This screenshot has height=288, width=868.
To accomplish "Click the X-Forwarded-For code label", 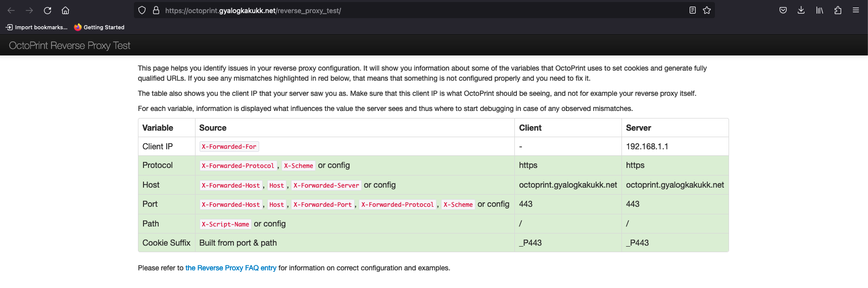I will point(229,147).
